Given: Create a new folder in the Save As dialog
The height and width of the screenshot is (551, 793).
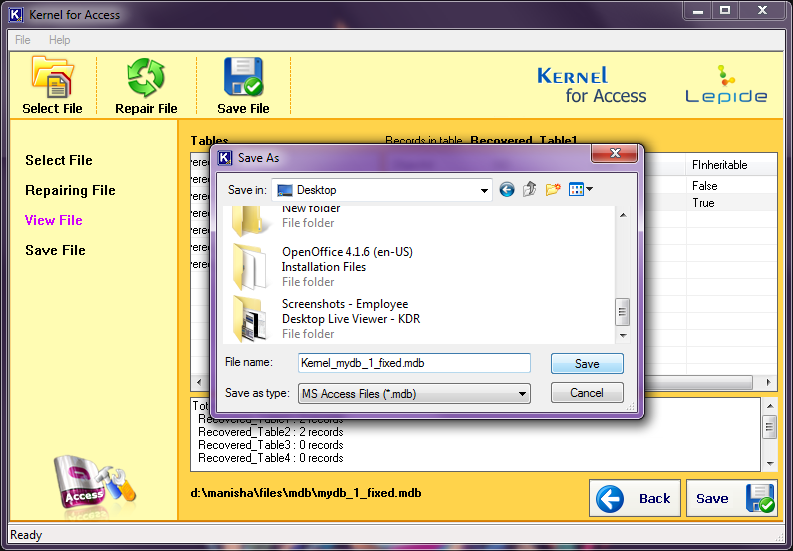Looking at the screenshot, I should click(x=553, y=190).
